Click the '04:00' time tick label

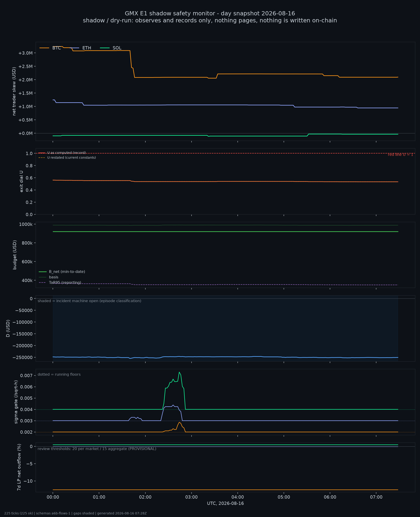point(238,497)
